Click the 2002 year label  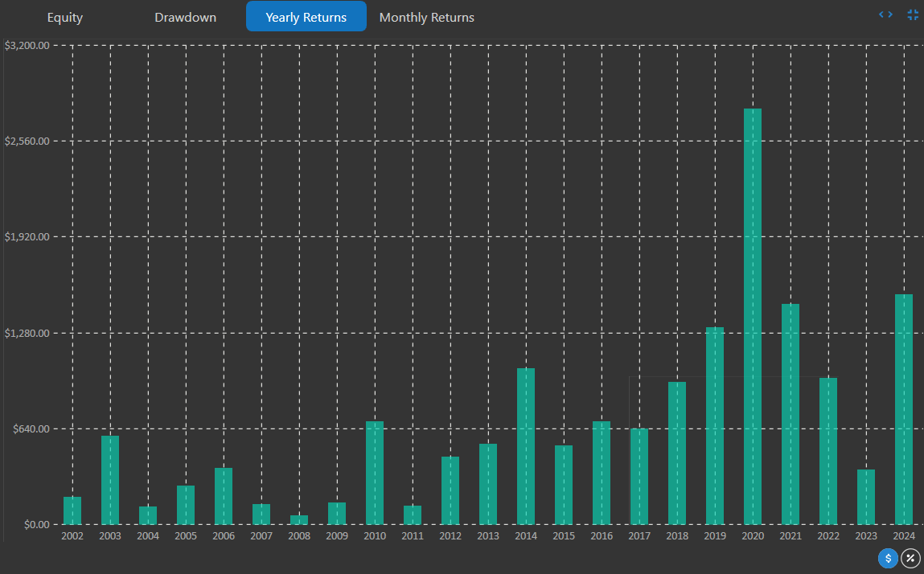(72, 535)
